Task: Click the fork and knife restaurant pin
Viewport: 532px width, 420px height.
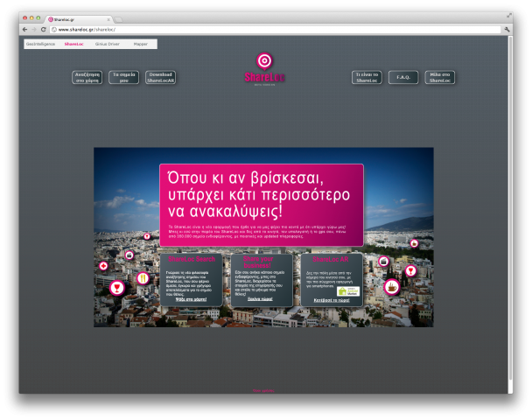Action: click(143, 278)
